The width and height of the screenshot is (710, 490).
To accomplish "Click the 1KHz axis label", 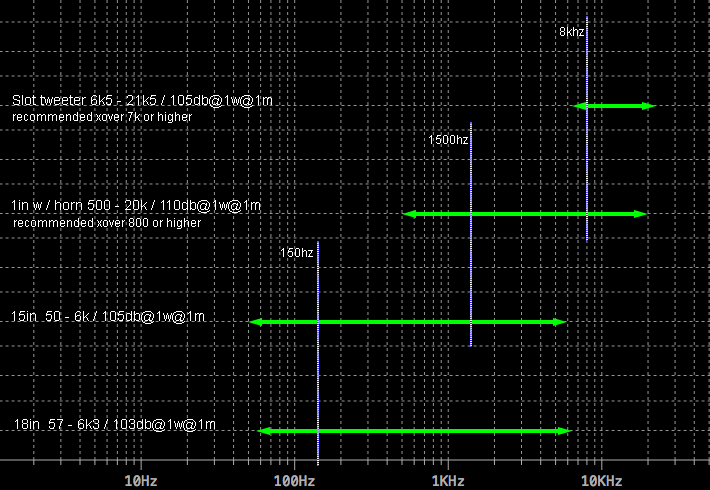I will (x=448, y=480).
